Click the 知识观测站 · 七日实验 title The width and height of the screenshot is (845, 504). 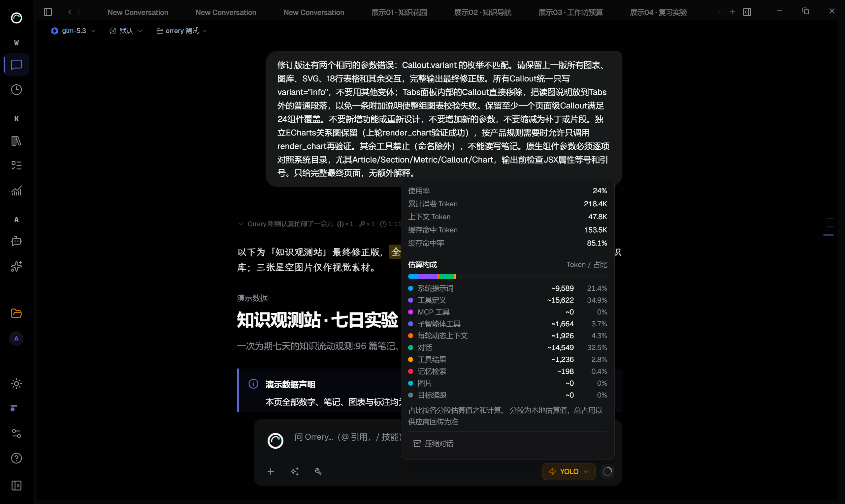point(317,320)
